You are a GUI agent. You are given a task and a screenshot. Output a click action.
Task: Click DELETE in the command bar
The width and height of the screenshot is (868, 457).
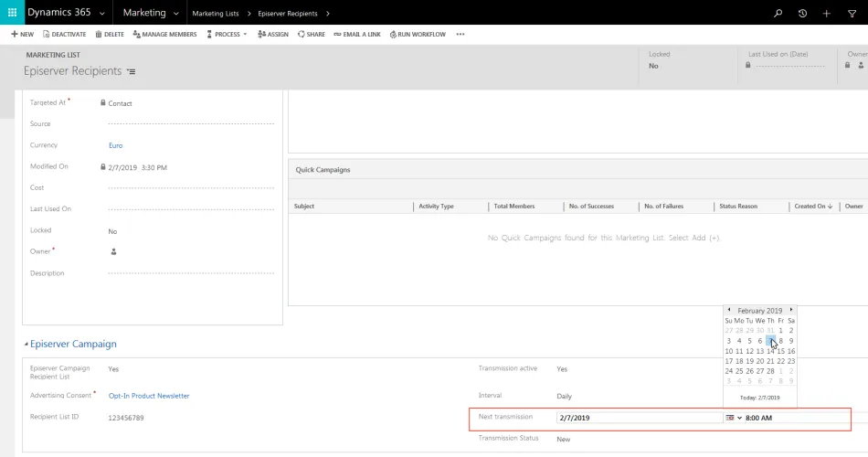coord(110,35)
